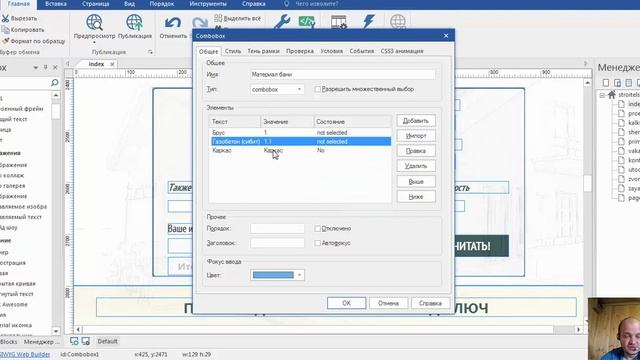Viewport: 640px width, 360px height.
Task: Open the green HTML code icon
Action: (307, 21)
